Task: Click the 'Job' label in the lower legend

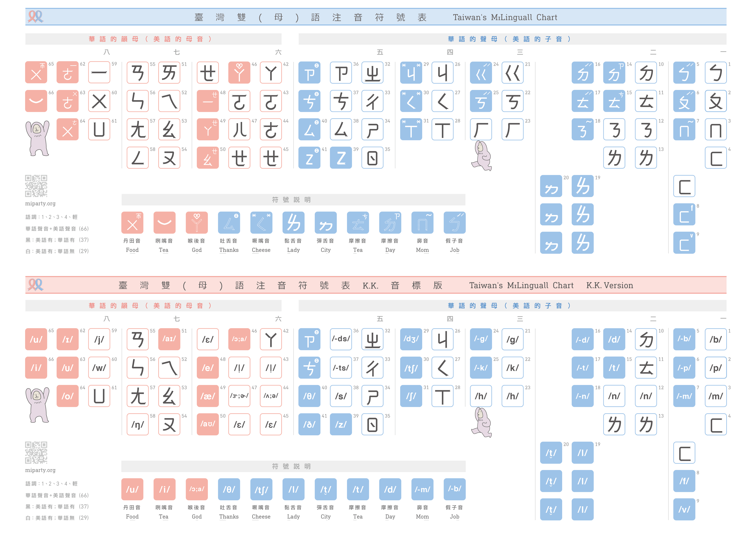Action: point(455,517)
